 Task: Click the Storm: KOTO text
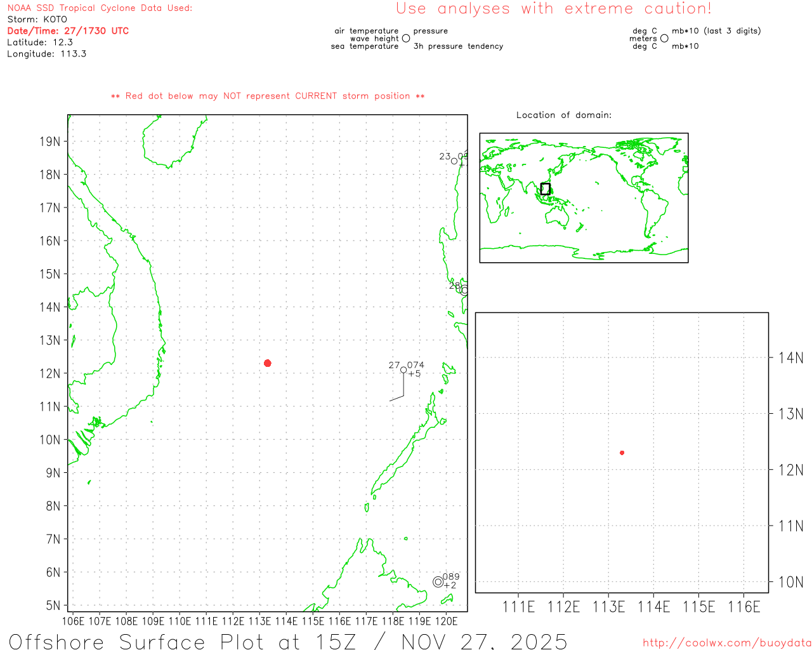tap(37, 20)
